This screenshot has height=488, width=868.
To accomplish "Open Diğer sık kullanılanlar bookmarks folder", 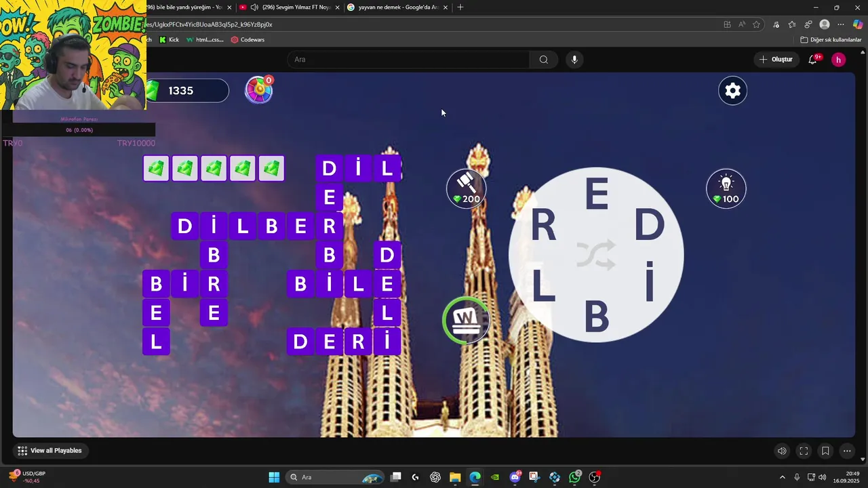I will tap(831, 40).
